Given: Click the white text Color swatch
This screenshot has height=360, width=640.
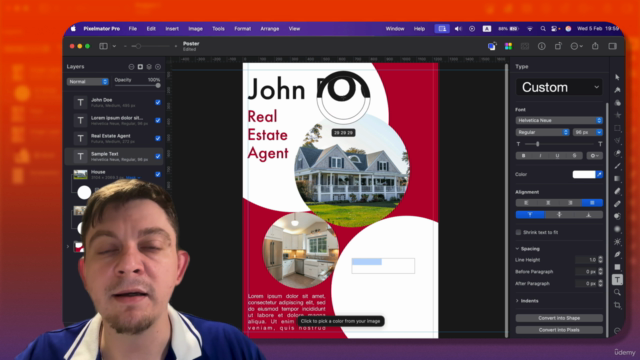Looking at the screenshot, I should 584,174.
